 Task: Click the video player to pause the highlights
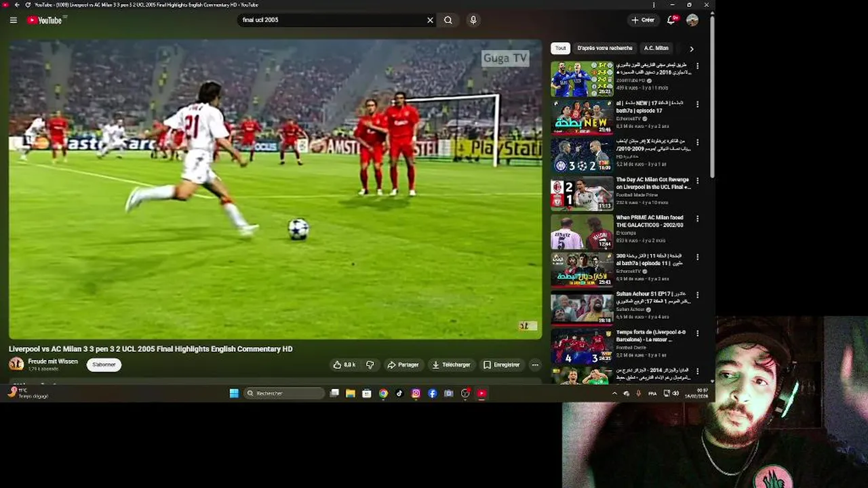coord(275,189)
